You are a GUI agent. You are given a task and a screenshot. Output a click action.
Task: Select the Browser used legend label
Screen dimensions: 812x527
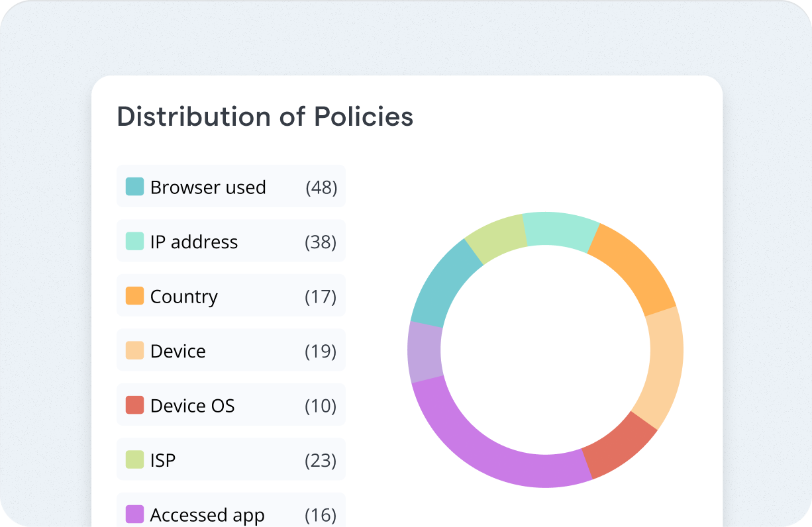coord(208,187)
